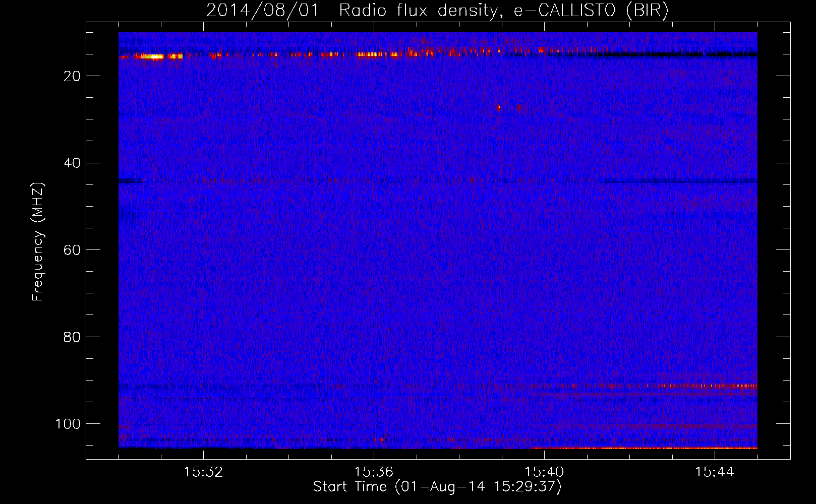This screenshot has height=504, width=816.
Task: Click the small red spot just below 20 MHz
Action: [499, 107]
